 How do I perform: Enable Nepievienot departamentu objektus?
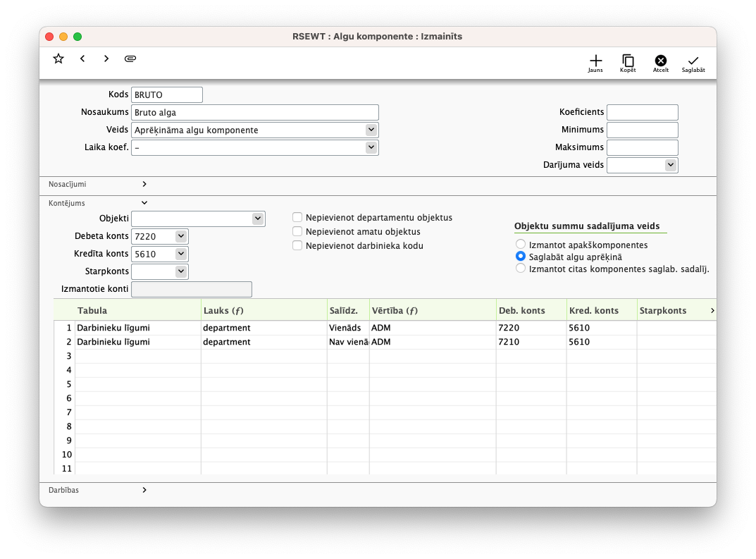[297, 218]
